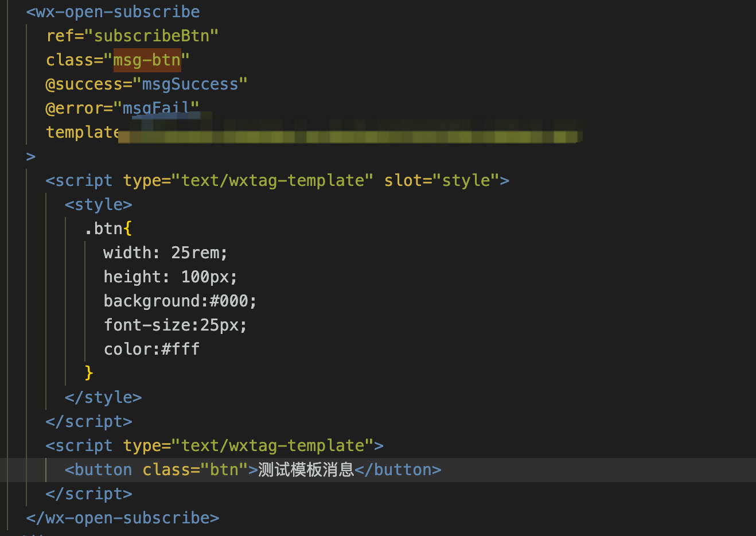Select the "subscribeBtn" ref value
This screenshot has height=536, width=756.
(151, 36)
